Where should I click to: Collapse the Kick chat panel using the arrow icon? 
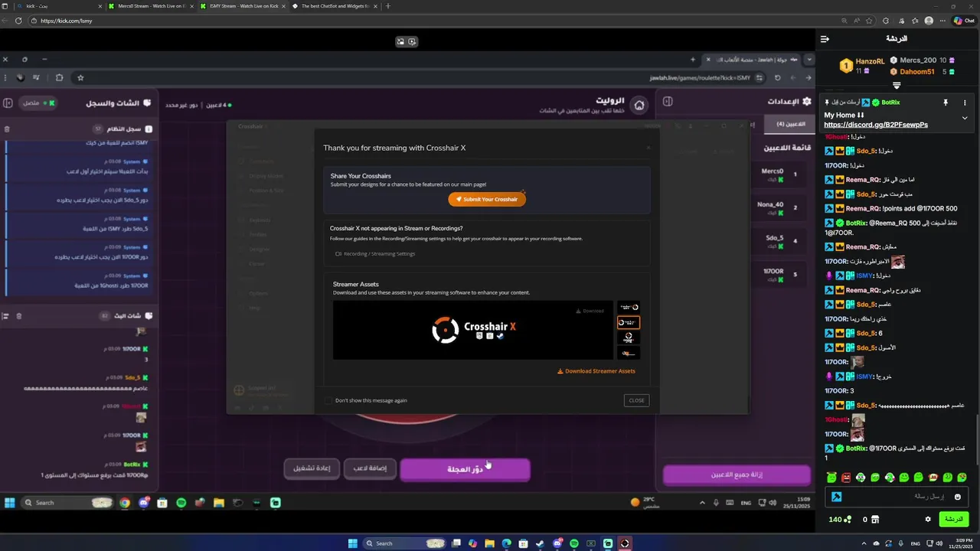tap(825, 39)
